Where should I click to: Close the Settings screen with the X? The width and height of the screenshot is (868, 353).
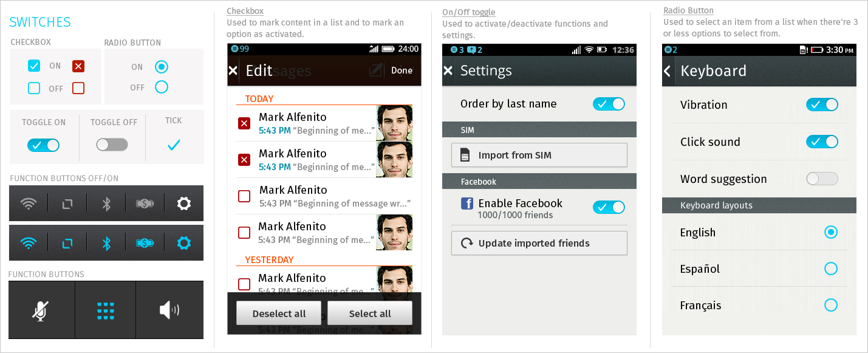coord(448,71)
